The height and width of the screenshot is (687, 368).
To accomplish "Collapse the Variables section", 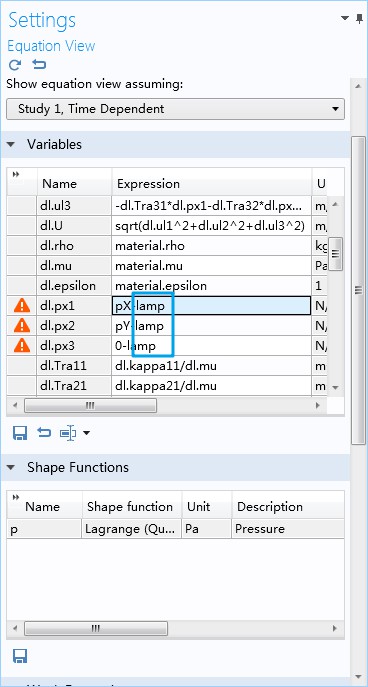I will click(11, 145).
